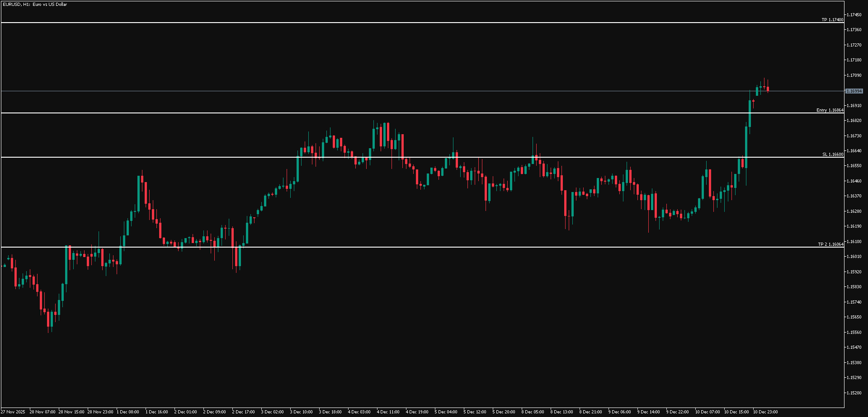This screenshot has width=868, height=417.
Task: Click the 1.17450 price scale label
Action: pyautogui.click(x=854, y=15)
